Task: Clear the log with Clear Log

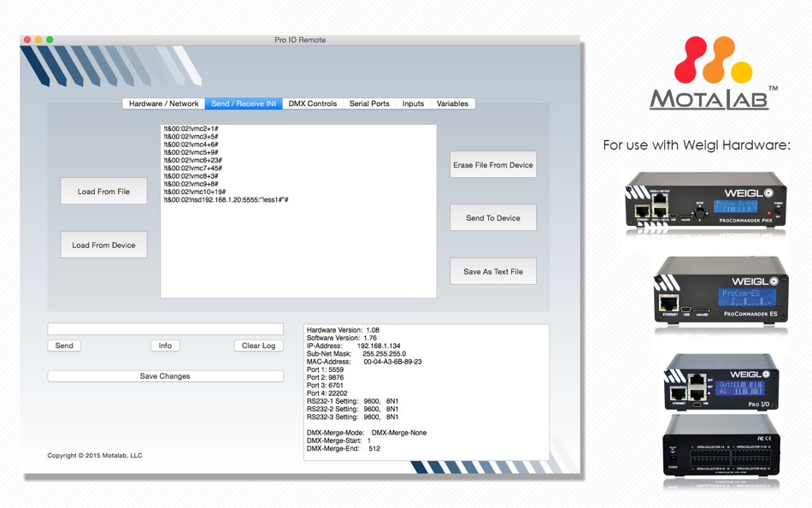Action: (x=258, y=346)
